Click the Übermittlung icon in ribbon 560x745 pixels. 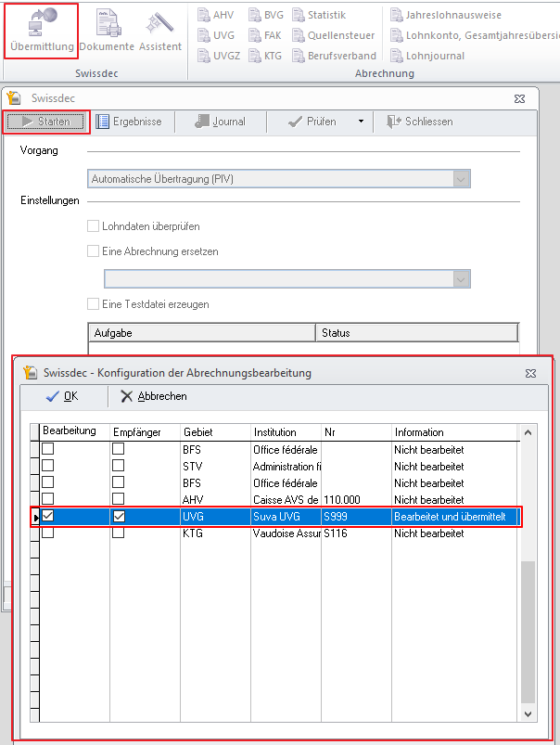[x=41, y=31]
